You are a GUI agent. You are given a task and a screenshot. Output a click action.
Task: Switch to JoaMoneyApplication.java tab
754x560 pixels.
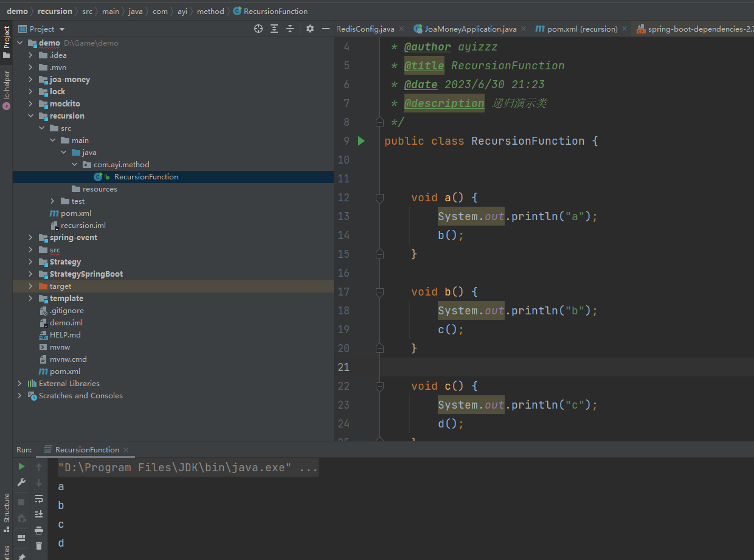[x=470, y=29]
